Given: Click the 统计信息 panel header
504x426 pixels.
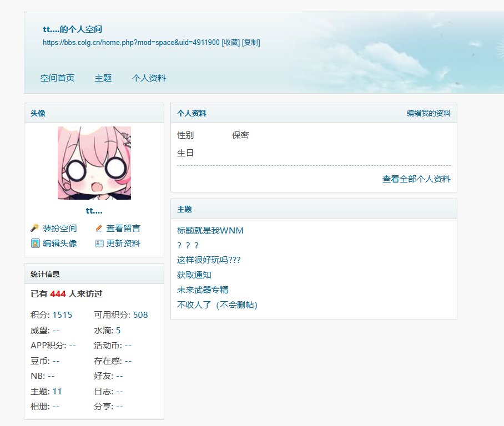Looking at the screenshot, I should coord(94,274).
